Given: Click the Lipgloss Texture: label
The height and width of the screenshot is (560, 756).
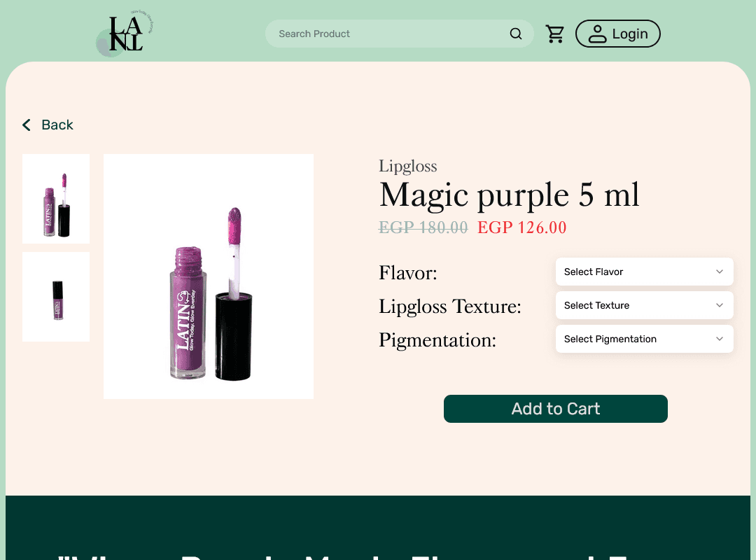Looking at the screenshot, I should pyautogui.click(x=450, y=307).
